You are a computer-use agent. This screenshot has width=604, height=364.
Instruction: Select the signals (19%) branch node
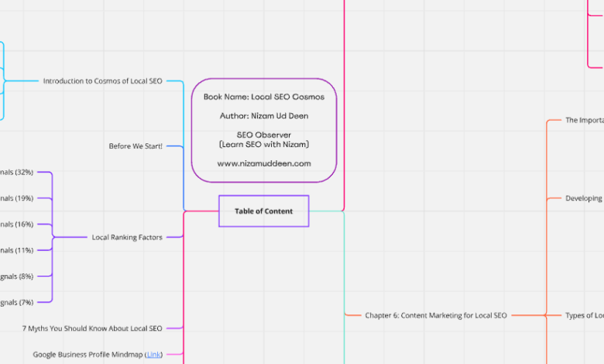pyautogui.click(x=16, y=198)
